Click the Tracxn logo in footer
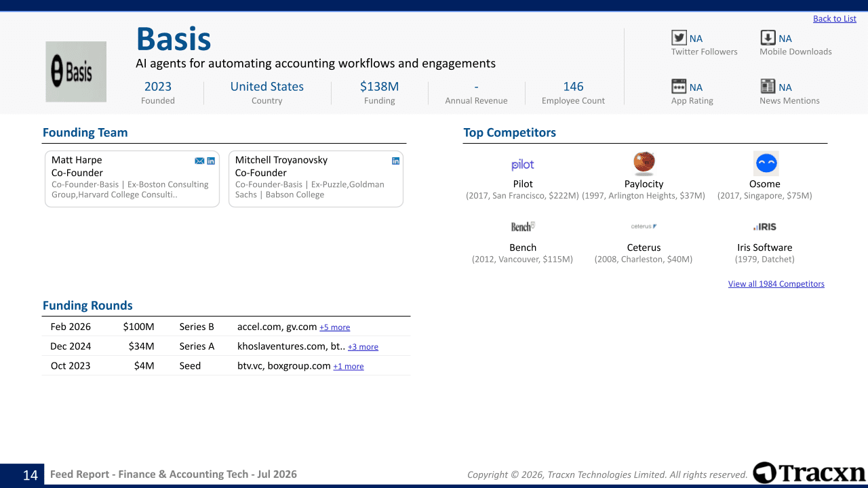The height and width of the screenshot is (488, 868). click(809, 473)
